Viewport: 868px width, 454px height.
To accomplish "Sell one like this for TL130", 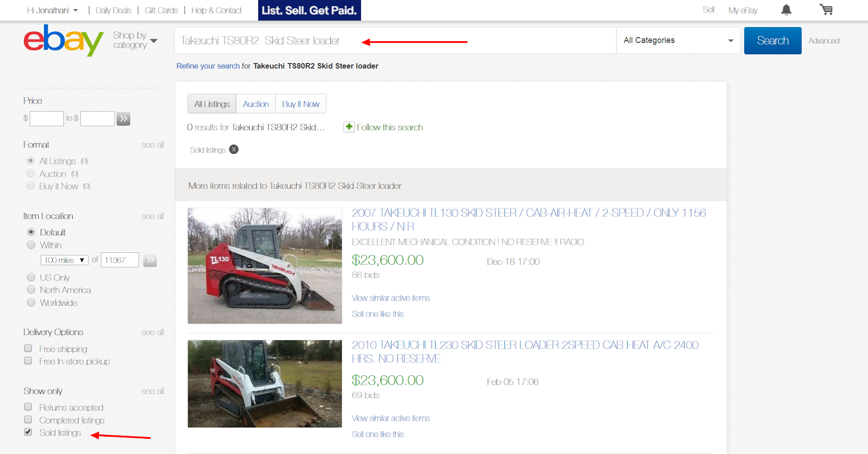I will tap(378, 314).
